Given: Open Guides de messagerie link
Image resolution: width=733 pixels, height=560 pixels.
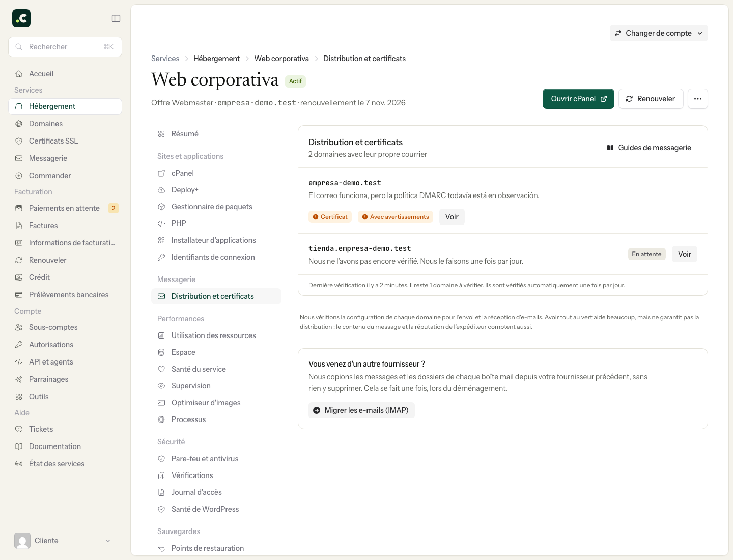Looking at the screenshot, I should coord(649,148).
